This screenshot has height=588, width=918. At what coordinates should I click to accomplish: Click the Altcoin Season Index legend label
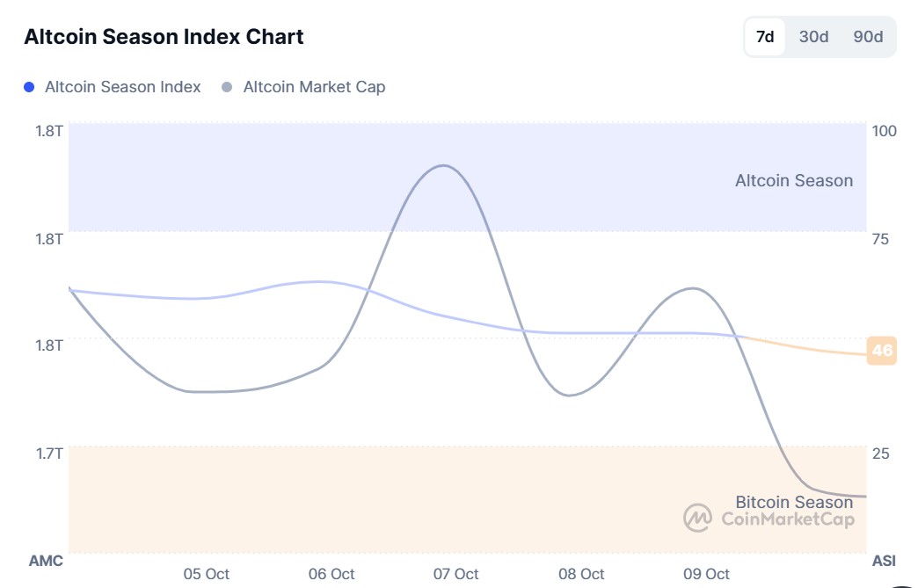pyautogui.click(x=122, y=87)
